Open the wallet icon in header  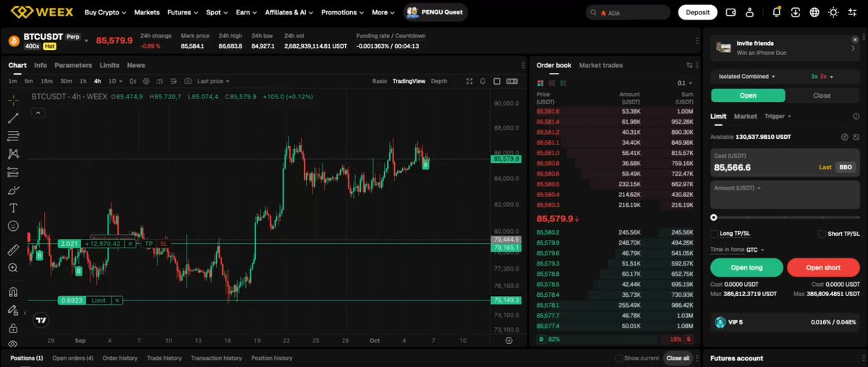click(x=731, y=12)
